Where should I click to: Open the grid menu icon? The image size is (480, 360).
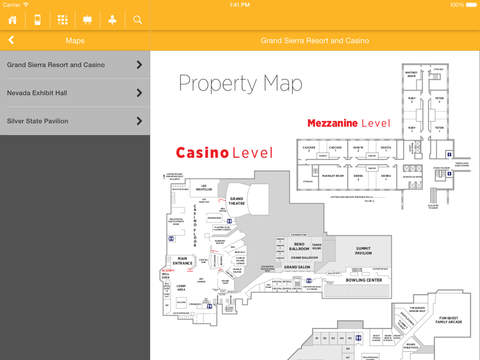(x=62, y=20)
